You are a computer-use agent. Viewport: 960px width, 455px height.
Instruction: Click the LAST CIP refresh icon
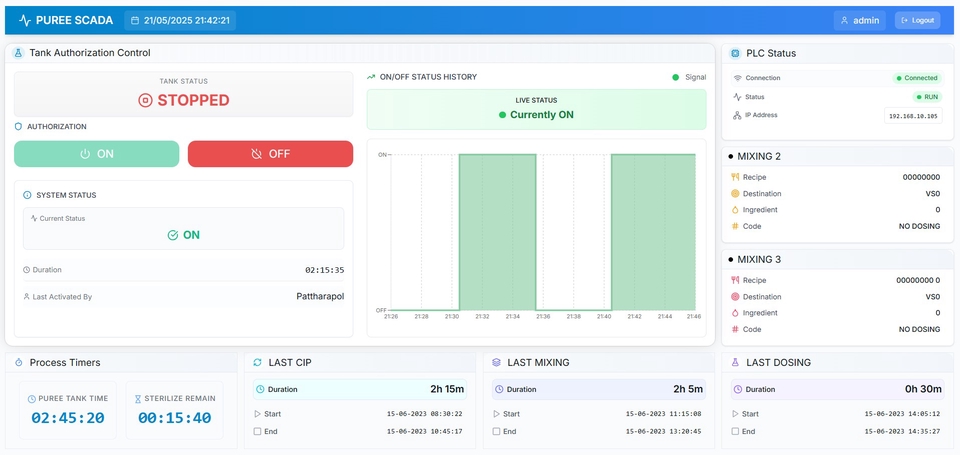point(257,362)
